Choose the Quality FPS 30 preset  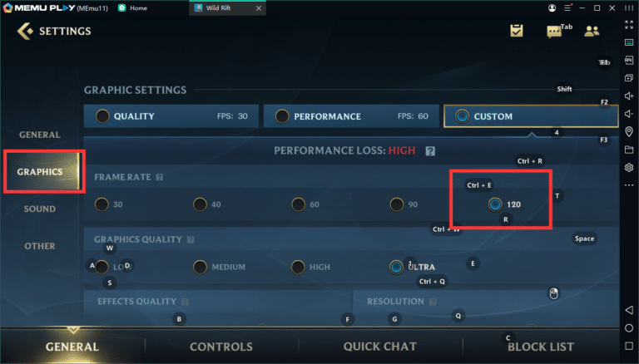click(171, 116)
